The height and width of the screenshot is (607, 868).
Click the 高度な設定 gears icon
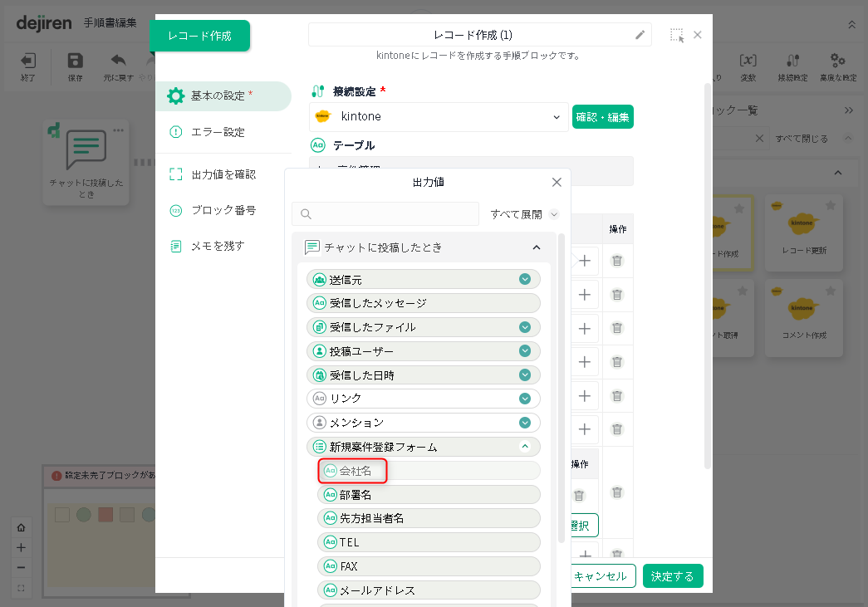tap(837, 61)
